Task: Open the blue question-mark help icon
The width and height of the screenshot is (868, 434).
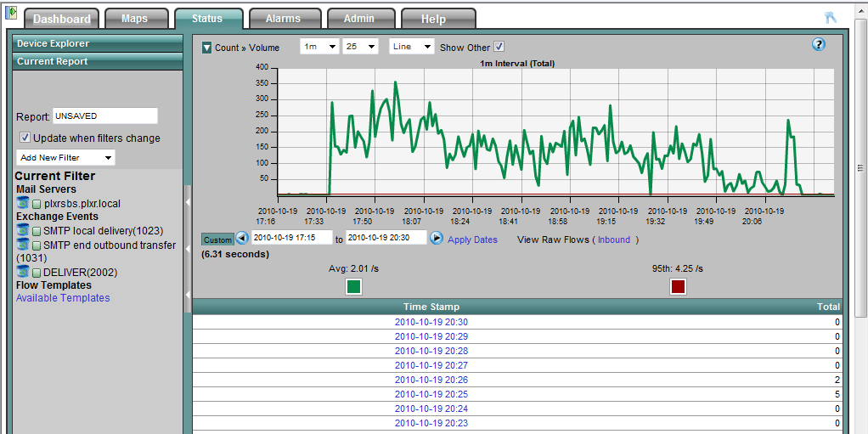Action: [x=819, y=45]
